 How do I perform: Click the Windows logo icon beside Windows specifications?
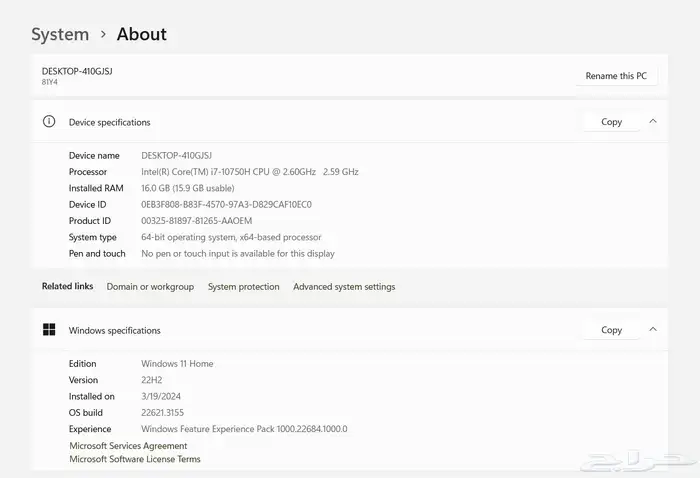48,330
